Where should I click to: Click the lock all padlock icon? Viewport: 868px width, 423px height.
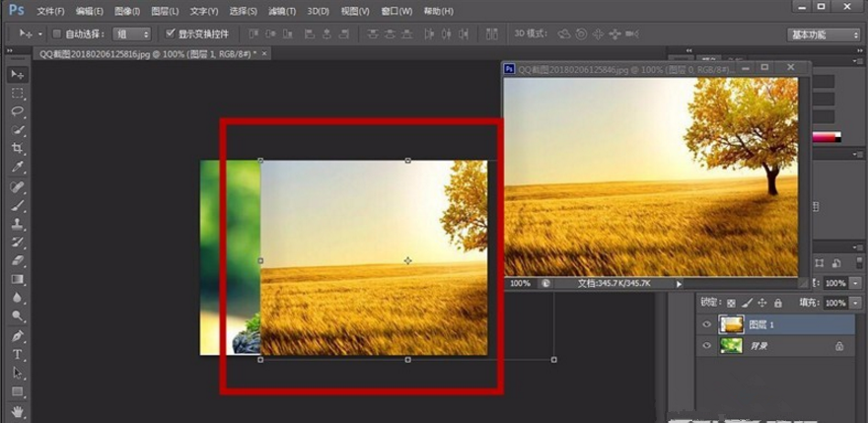(778, 303)
